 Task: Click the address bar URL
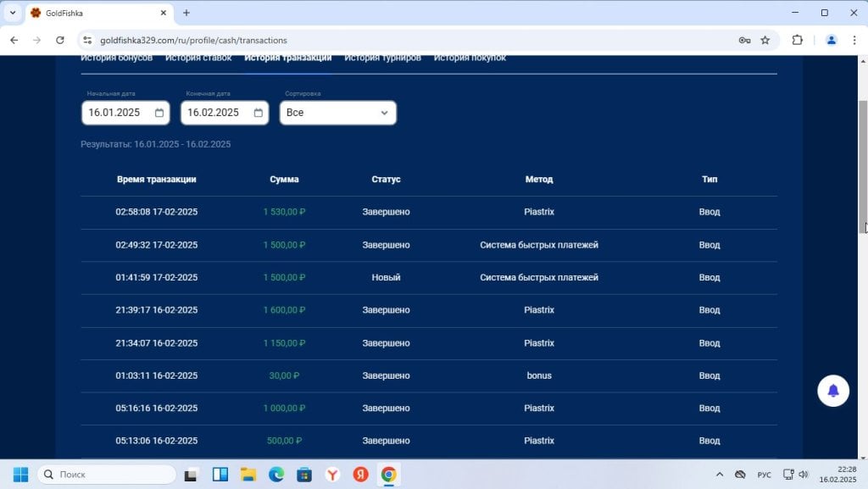click(x=193, y=41)
